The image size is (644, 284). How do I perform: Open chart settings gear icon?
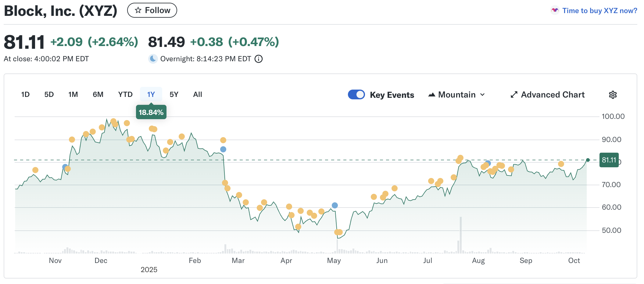point(613,95)
